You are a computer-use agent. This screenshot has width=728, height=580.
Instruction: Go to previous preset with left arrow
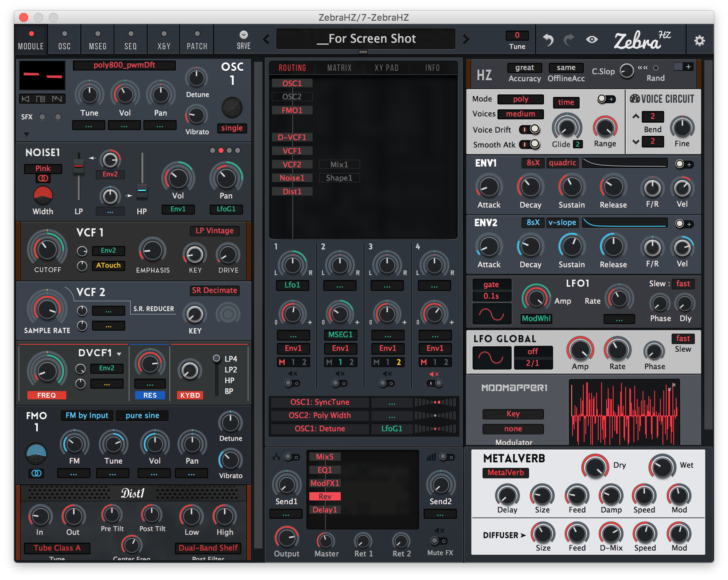pos(266,39)
